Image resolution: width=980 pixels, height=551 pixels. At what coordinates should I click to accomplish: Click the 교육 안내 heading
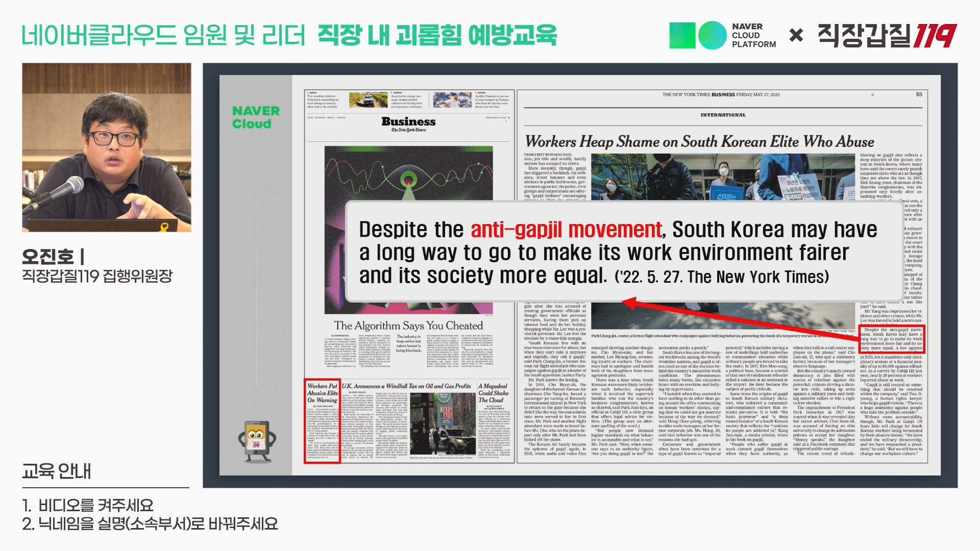56,471
